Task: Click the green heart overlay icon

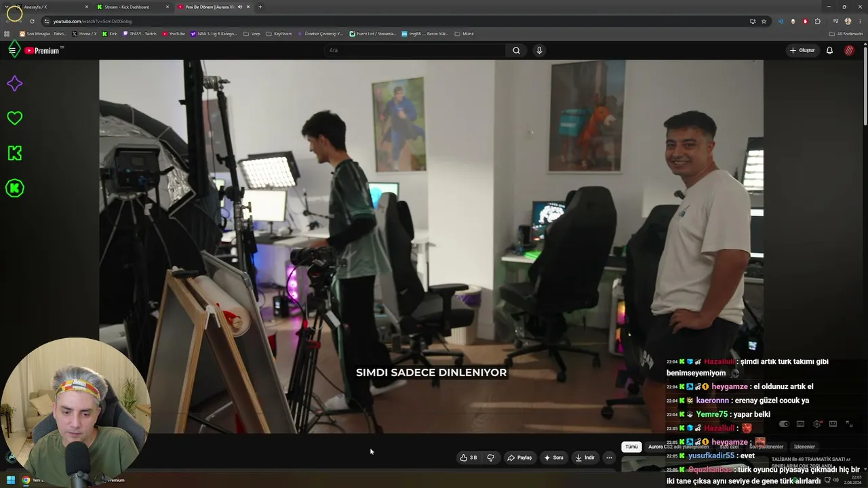Action: 14,118
